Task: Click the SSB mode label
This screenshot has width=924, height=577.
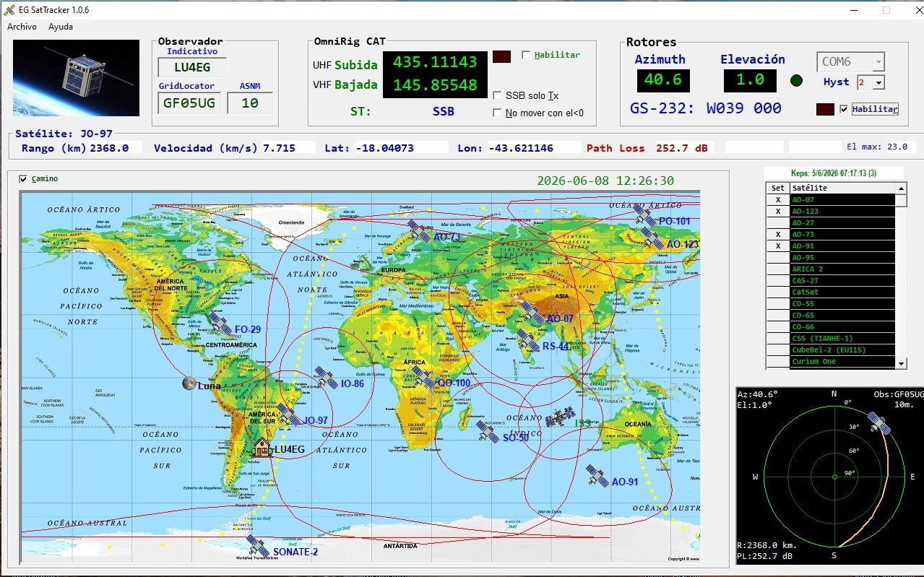Action: point(444,112)
